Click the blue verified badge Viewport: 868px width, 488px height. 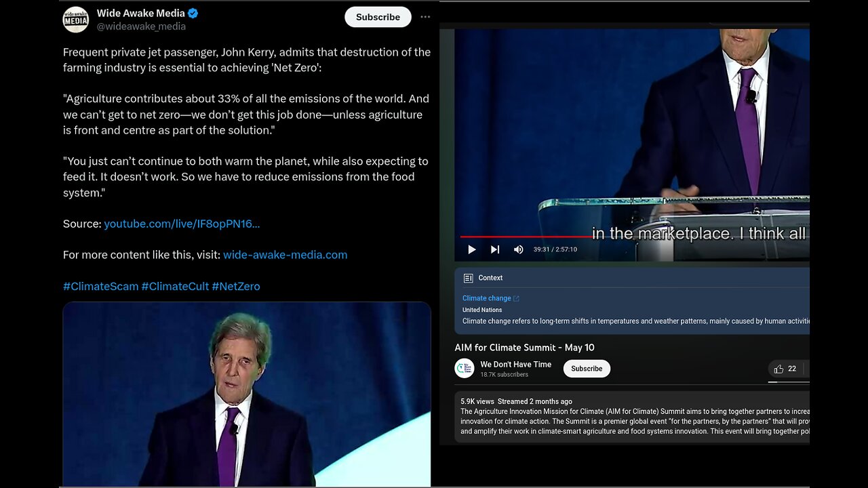pos(193,13)
